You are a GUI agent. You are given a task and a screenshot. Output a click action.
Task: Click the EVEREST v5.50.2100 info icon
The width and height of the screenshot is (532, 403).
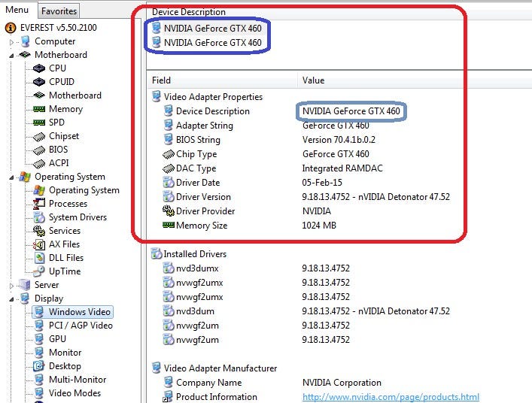pos(11,28)
